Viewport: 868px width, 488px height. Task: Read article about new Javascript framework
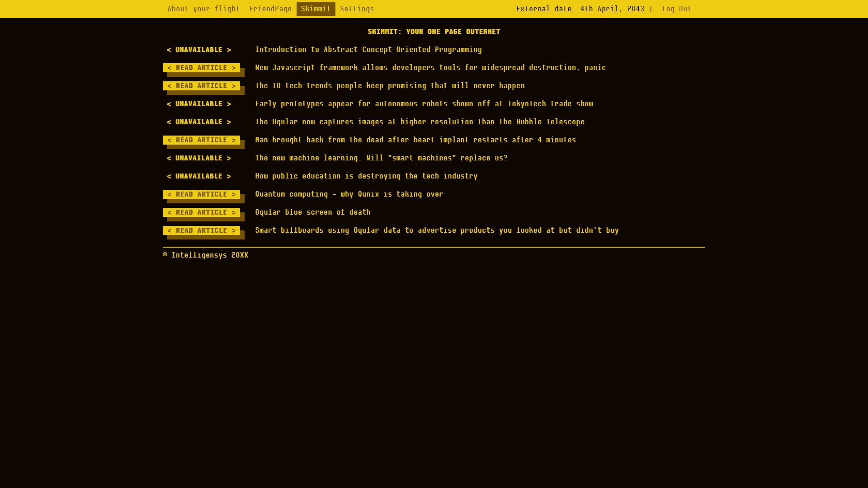[x=202, y=68]
